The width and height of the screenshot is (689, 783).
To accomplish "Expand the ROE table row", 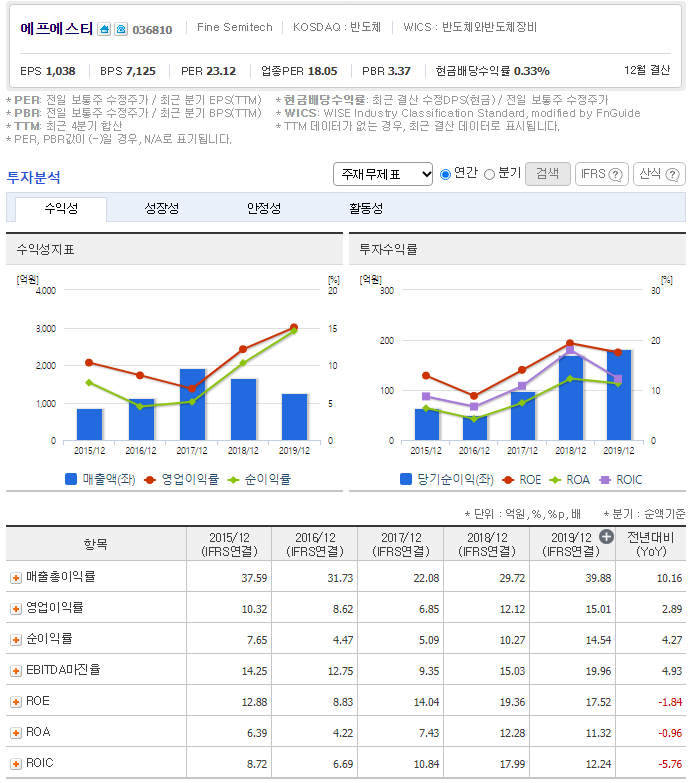I will [x=16, y=702].
